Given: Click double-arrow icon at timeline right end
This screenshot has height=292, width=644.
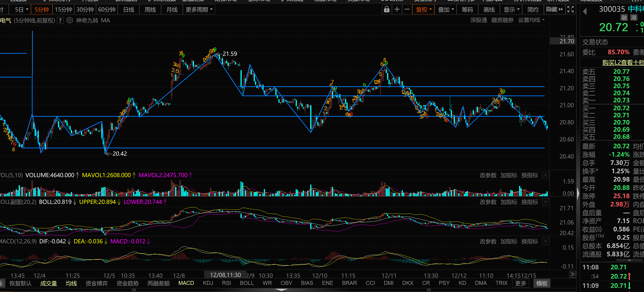Looking at the screenshot, I should 572,274.
